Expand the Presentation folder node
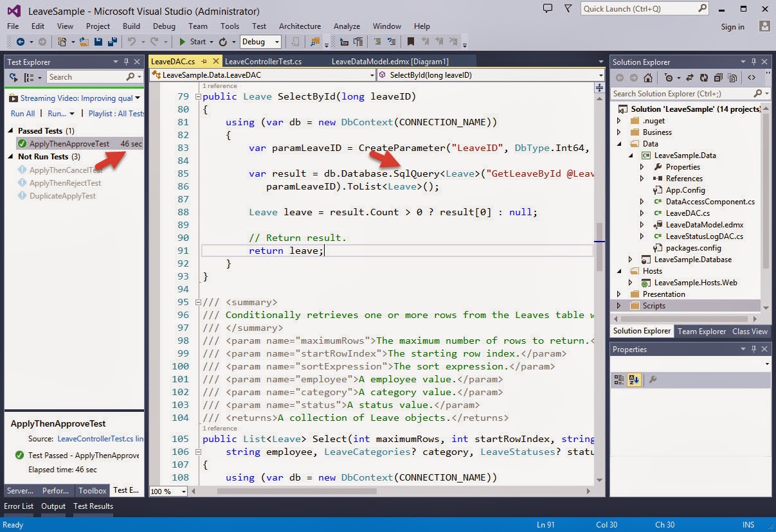This screenshot has height=532, width=776. (x=619, y=294)
